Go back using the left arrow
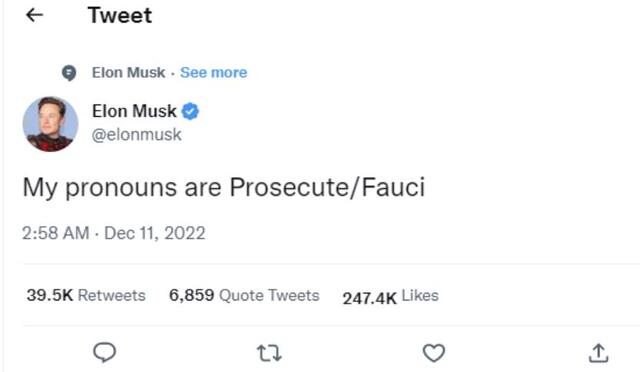640x372 pixels. point(34,15)
